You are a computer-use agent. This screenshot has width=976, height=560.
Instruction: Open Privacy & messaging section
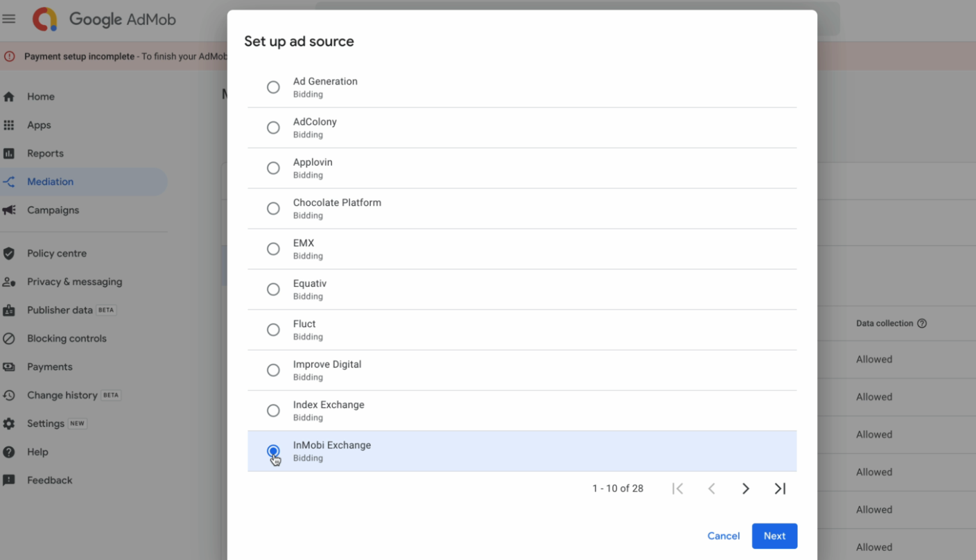[x=74, y=282]
